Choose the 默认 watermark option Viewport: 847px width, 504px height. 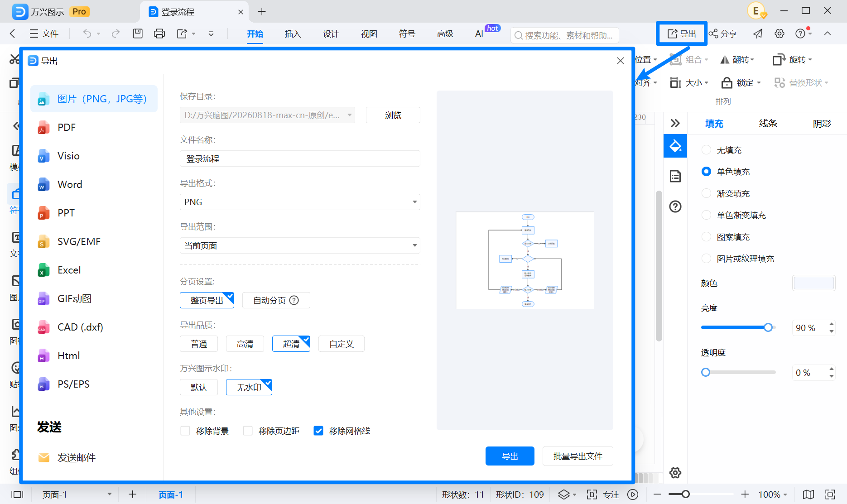pos(199,387)
